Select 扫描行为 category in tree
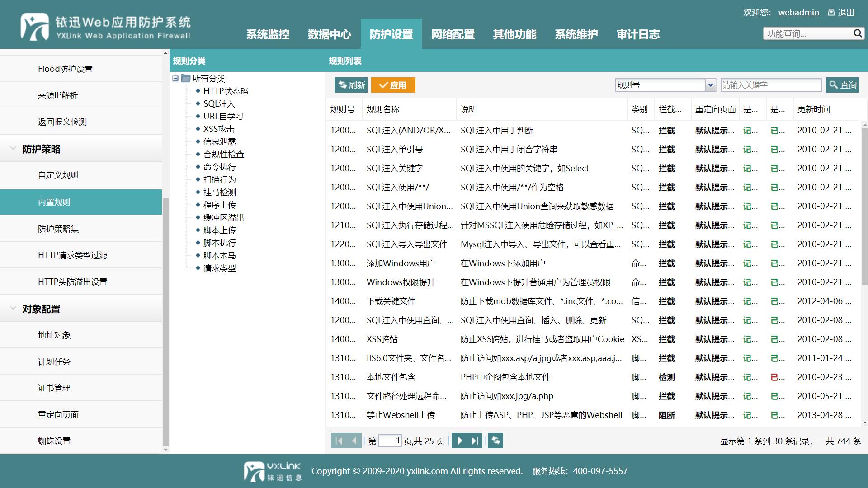 pos(219,179)
